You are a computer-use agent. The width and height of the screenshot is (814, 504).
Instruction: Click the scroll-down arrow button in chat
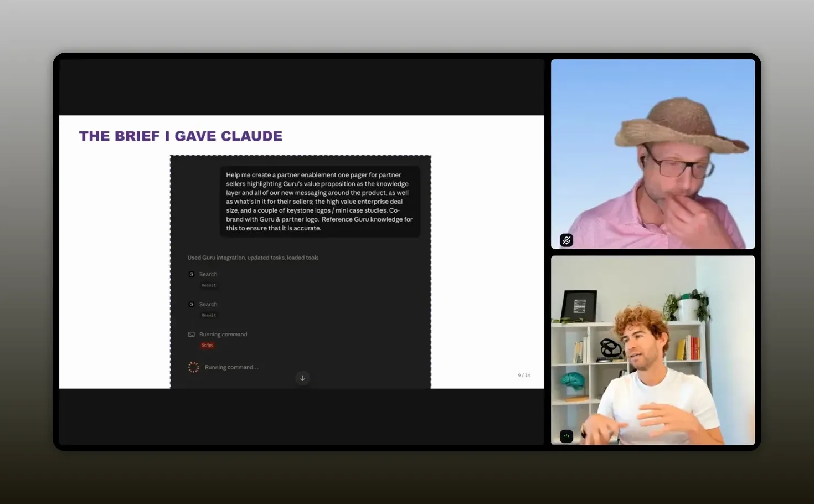pos(302,378)
